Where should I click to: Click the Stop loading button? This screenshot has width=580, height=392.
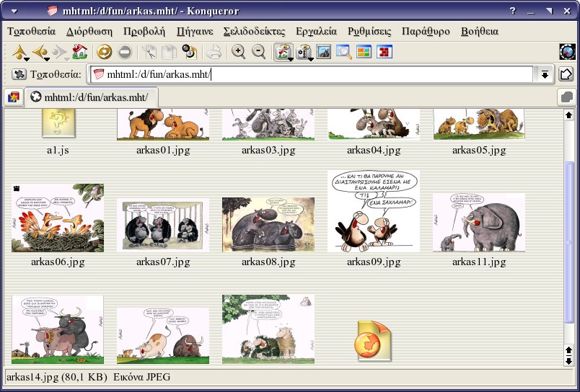[x=125, y=52]
